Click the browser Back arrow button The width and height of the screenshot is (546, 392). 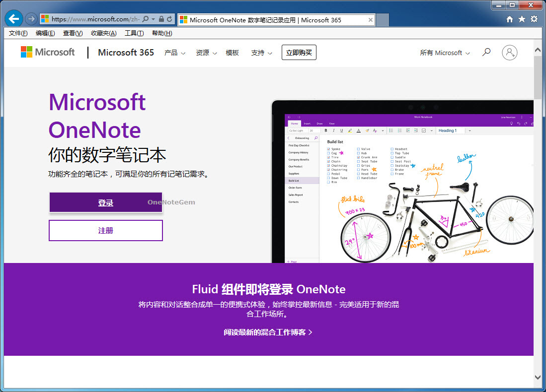[14, 18]
